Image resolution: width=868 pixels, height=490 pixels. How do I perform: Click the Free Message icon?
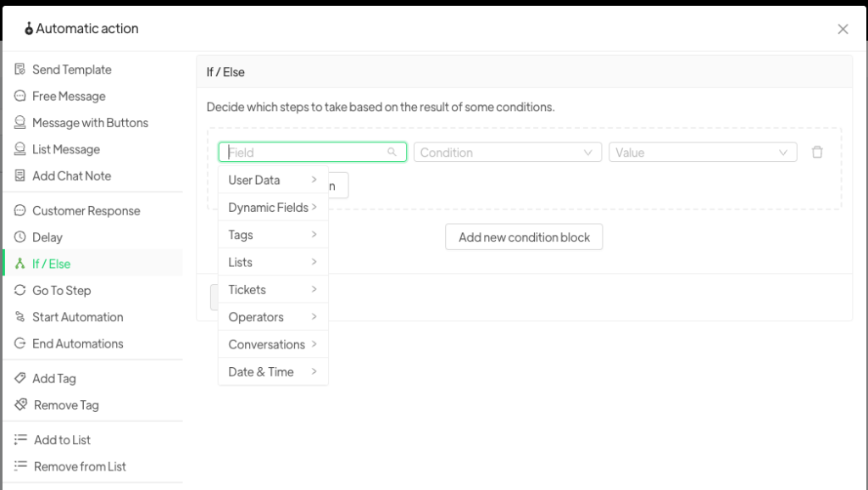click(20, 96)
